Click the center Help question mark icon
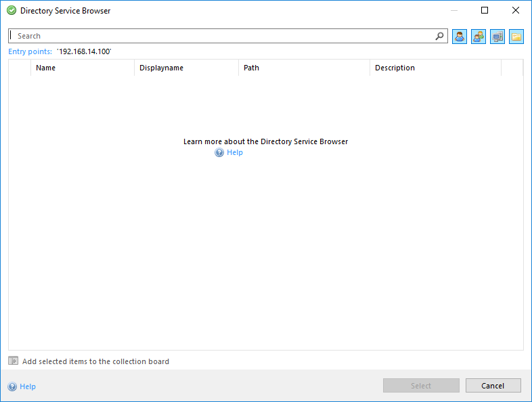The image size is (532, 402). coord(219,153)
